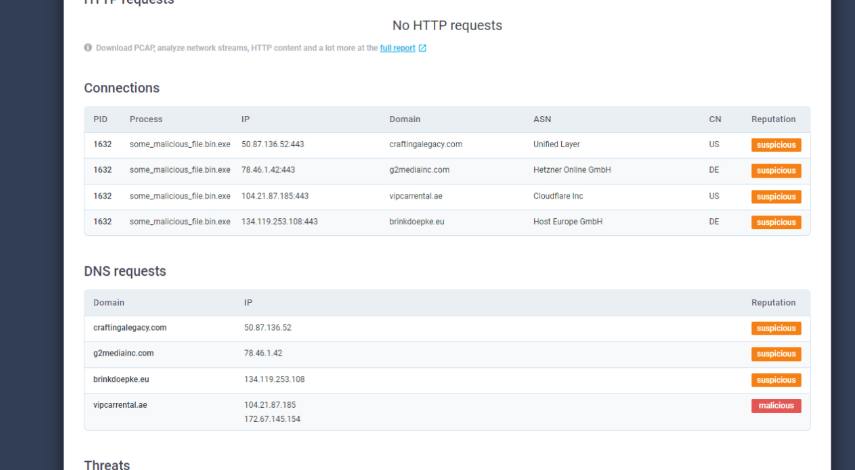Select craftingalegacy.com in DNS requests
The height and width of the screenshot is (470, 855).
[130, 328]
